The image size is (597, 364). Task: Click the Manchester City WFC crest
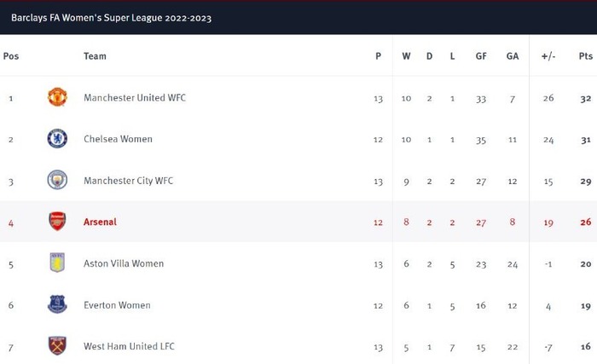tap(57, 180)
